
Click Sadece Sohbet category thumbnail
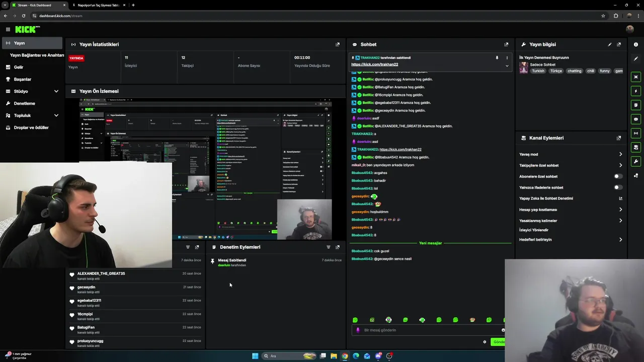(x=524, y=67)
